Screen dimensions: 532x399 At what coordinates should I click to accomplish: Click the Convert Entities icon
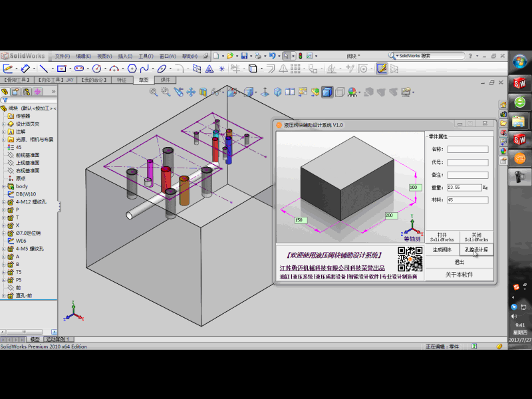[253, 68]
